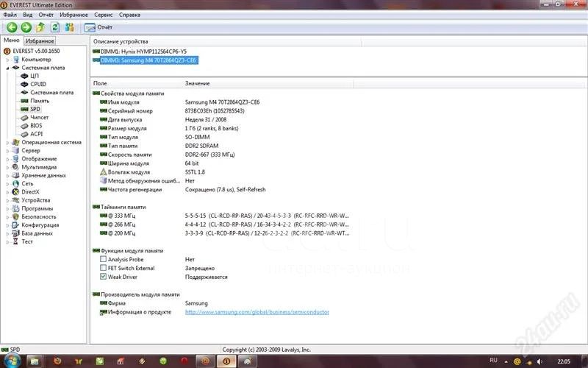Click the Refresh toolbar icon
This screenshot has width=588, height=368.
[55, 27]
